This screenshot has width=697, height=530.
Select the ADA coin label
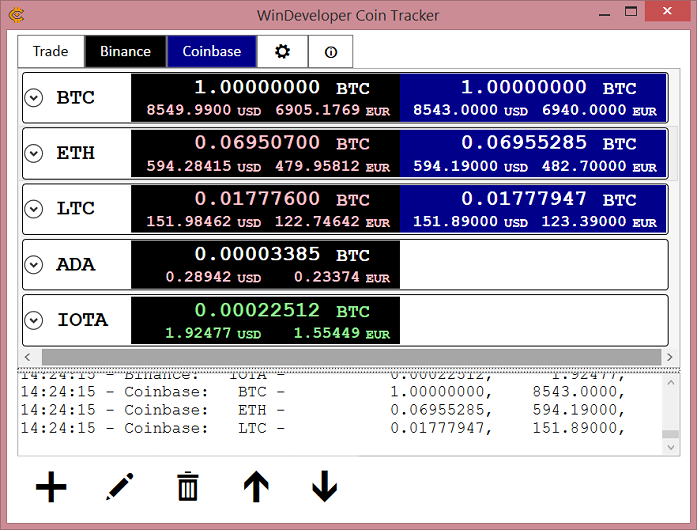pyautogui.click(x=76, y=265)
